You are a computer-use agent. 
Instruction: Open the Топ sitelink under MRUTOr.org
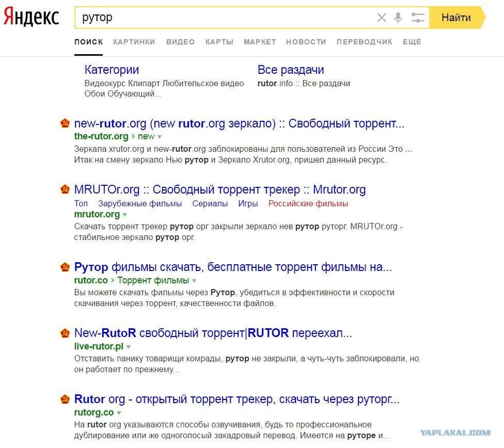click(x=81, y=204)
